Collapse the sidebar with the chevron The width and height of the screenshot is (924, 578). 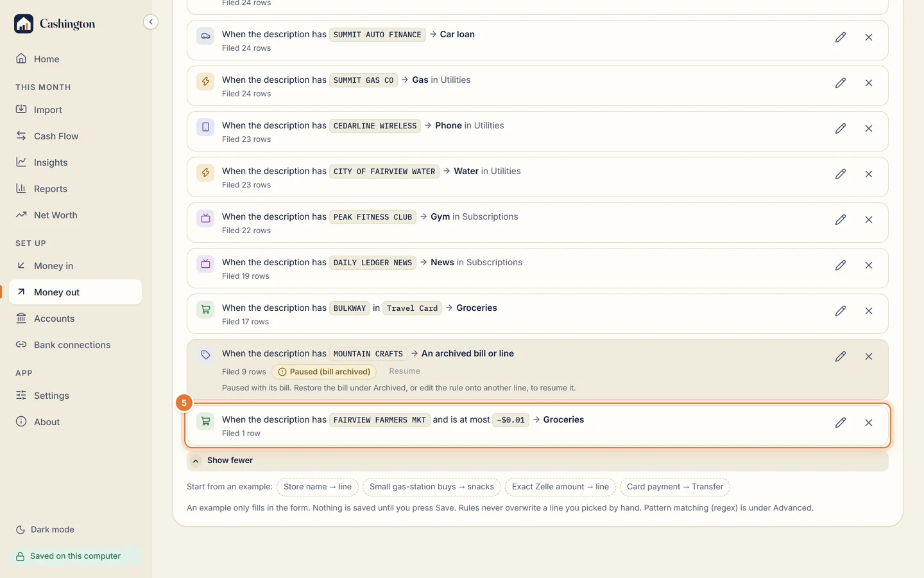151,22
